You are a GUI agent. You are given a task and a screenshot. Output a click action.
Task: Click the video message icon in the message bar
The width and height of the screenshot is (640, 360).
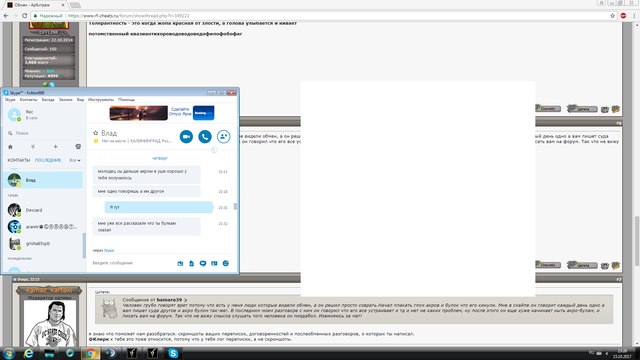(203, 264)
